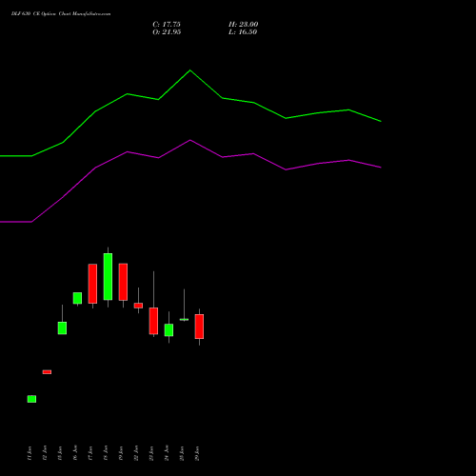Click the close value C: 17.75
The height and width of the screenshot is (476, 476).
pyautogui.click(x=167, y=25)
